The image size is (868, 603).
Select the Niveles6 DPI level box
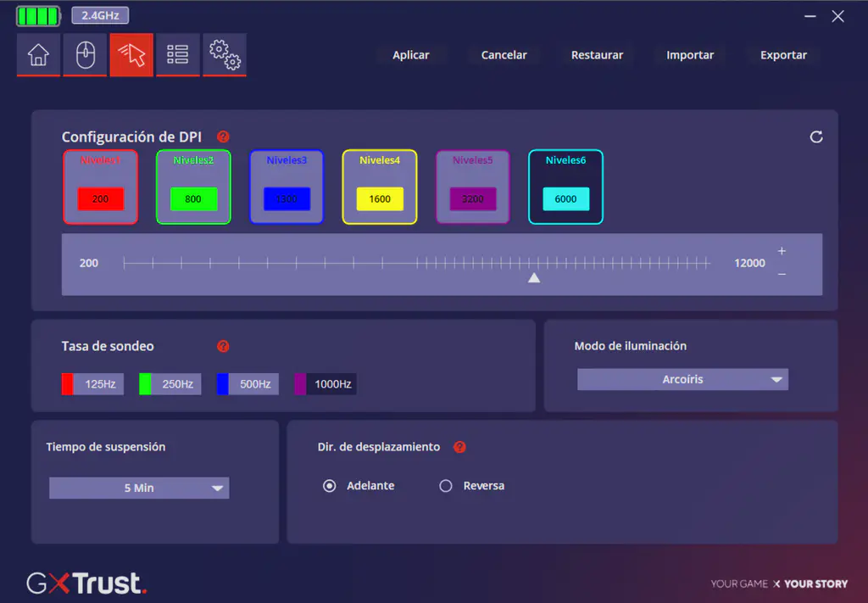(565, 187)
